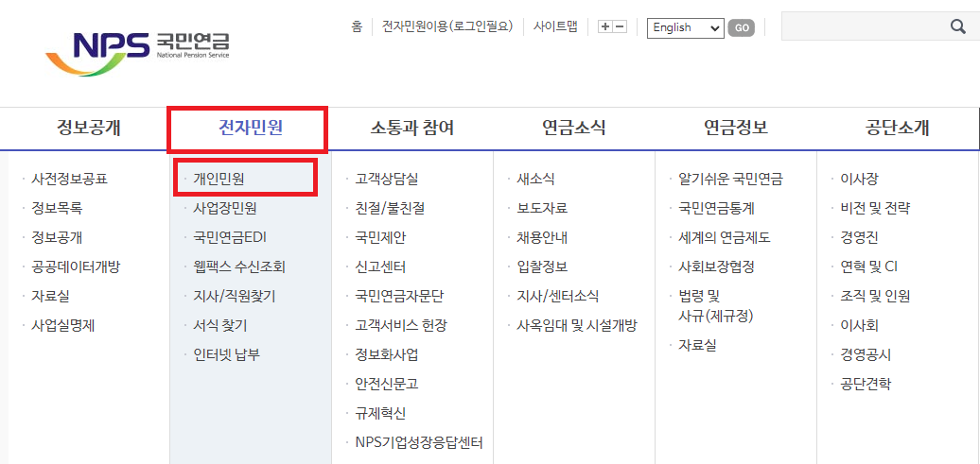Decrease font size with the minus icon
The height and width of the screenshot is (464, 980).
point(620,26)
